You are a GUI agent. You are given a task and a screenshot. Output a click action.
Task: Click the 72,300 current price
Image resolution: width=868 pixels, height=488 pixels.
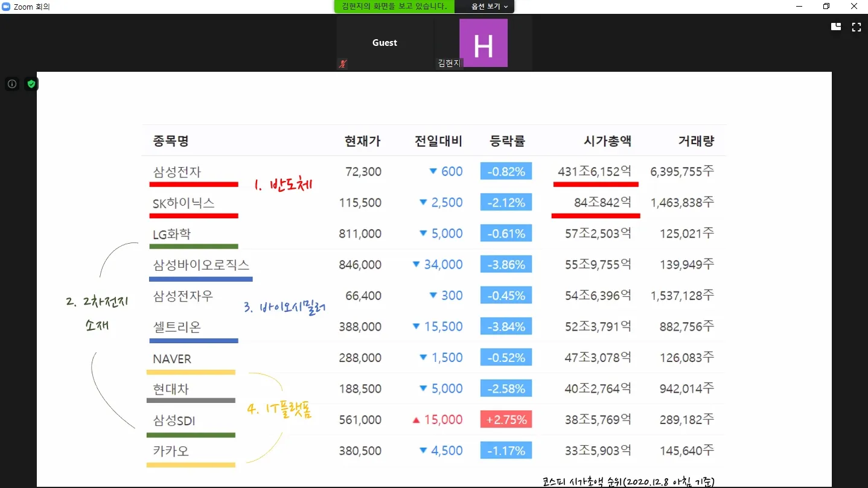click(x=363, y=172)
